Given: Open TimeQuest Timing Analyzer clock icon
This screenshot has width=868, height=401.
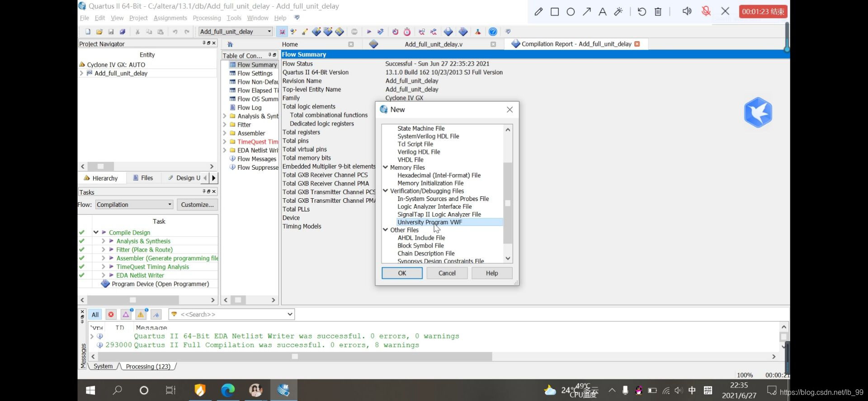Looking at the screenshot, I should [x=407, y=32].
